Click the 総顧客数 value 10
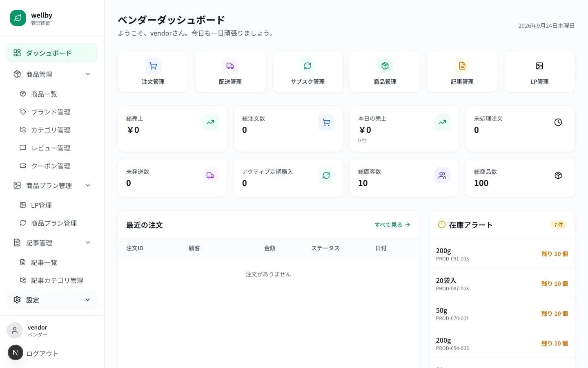Screen dimensions: 588x368 point(363,183)
